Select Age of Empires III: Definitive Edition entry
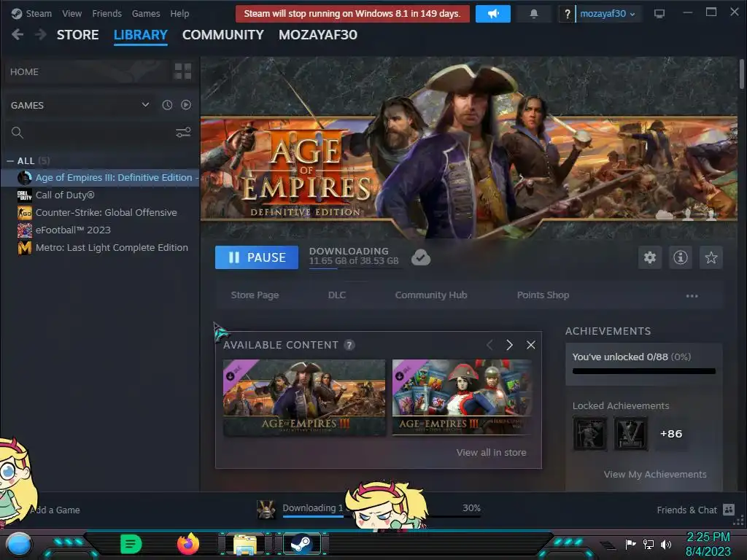The width and height of the screenshot is (747, 560). [x=100, y=178]
